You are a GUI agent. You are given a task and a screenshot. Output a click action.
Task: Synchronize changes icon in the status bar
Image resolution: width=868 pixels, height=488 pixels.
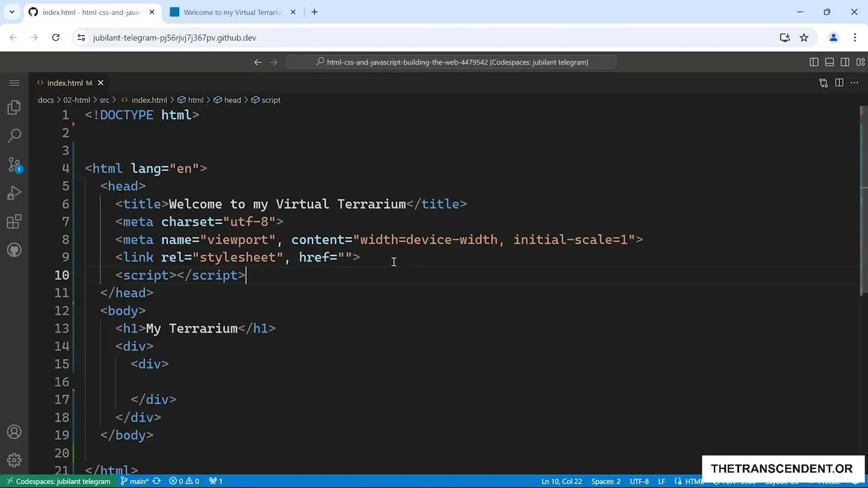157,481
